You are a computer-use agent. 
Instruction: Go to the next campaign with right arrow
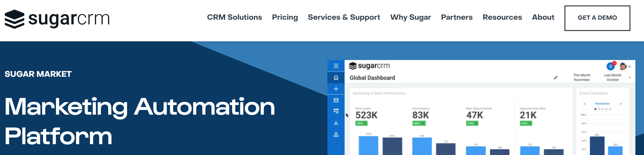click(621, 104)
